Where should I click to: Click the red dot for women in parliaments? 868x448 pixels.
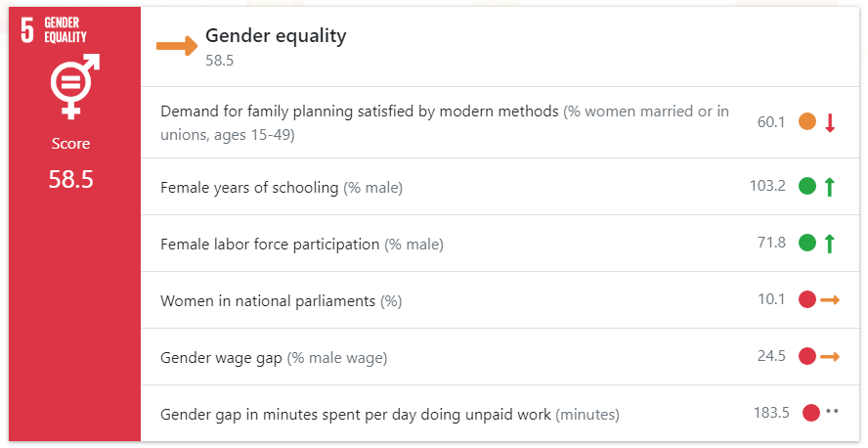[807, 299]
